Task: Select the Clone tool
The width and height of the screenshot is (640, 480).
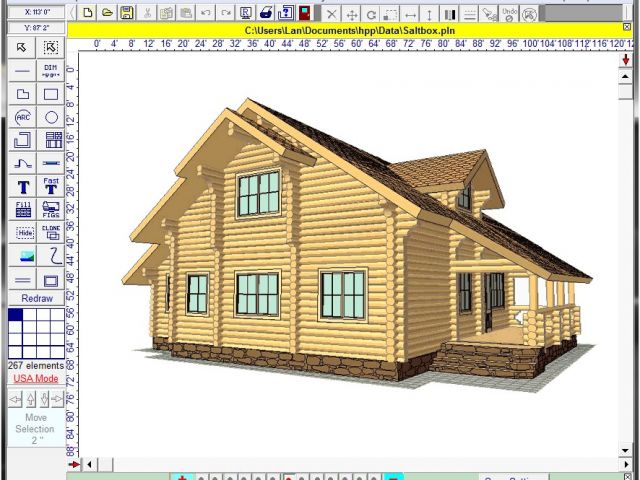Action: point(51,232)
